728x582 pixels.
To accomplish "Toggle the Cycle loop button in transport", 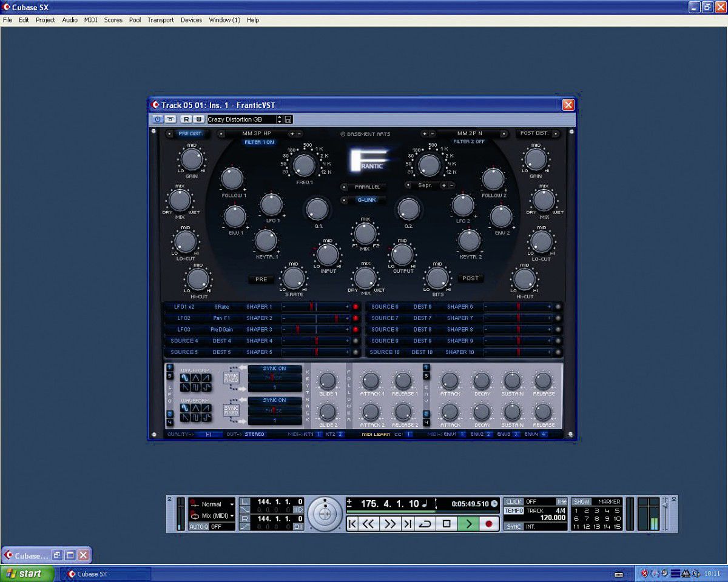I will click(x=426, y=524).
